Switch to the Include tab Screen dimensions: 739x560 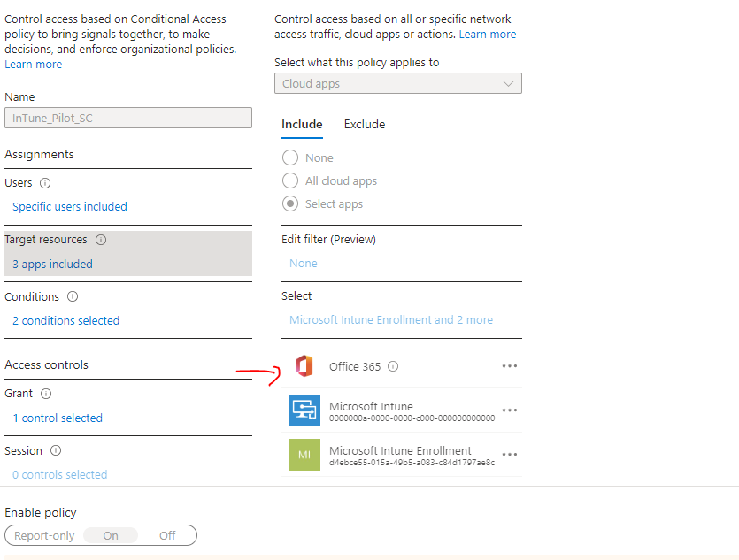click(302, 125)
